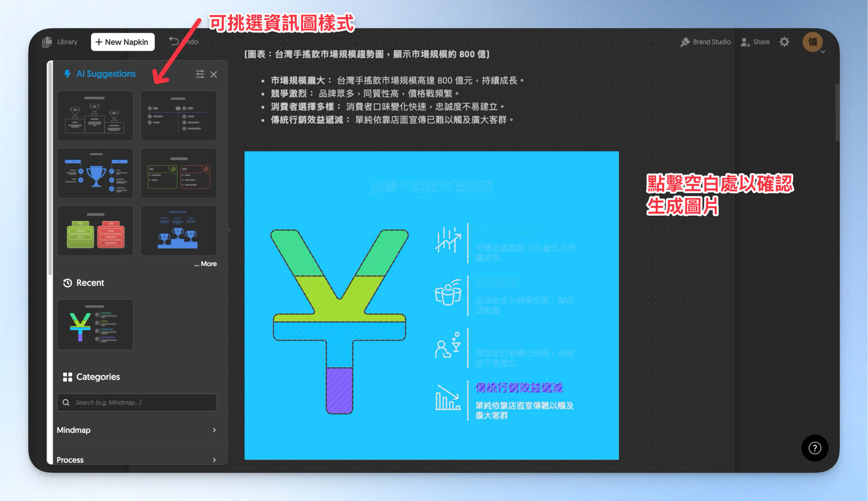Screen dimensions: 868x501
Task: Select the three trophies podium template
Action: coord(95,116)
